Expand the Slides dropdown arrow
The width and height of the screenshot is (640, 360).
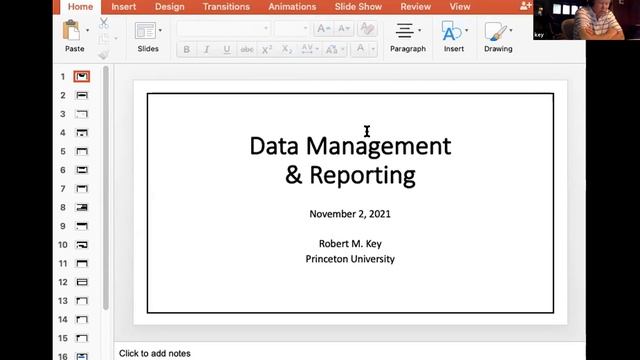point(160,30)
